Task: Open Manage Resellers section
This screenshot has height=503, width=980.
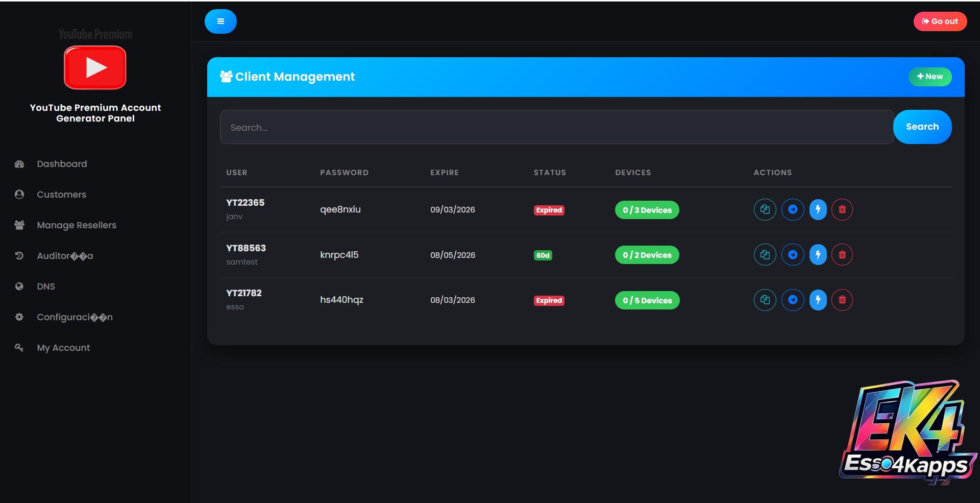Action: point(77,225)
